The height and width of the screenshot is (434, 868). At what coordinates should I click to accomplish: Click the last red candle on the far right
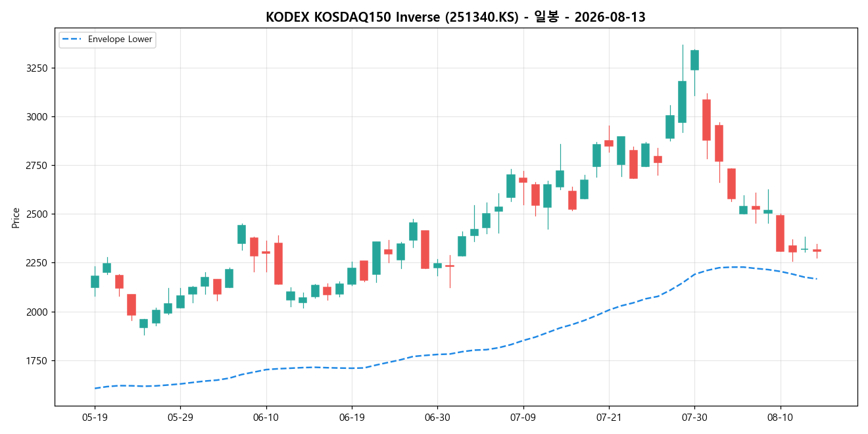pyautogui.click(x=817, y=251)
